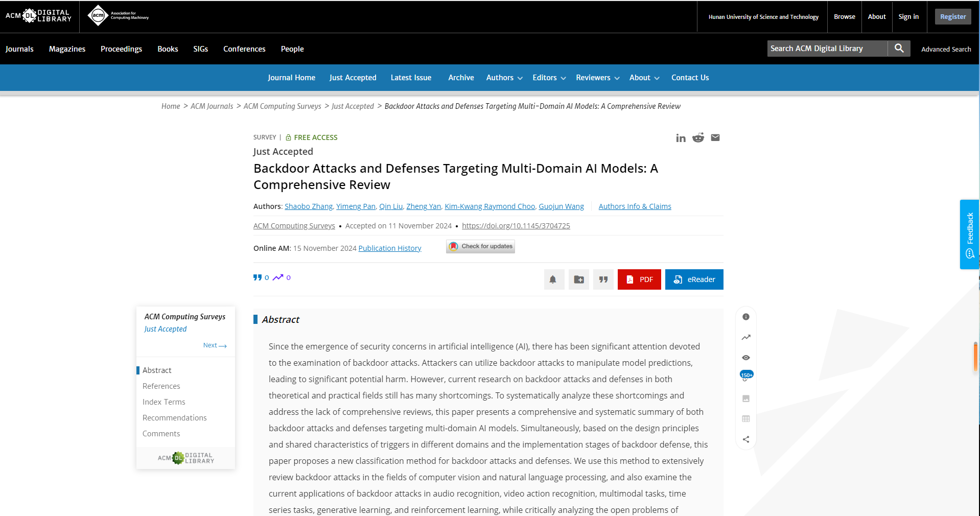The height and width of the screenshot is (516, 980).
Task: Click the Sign in link
Action: 908,17
